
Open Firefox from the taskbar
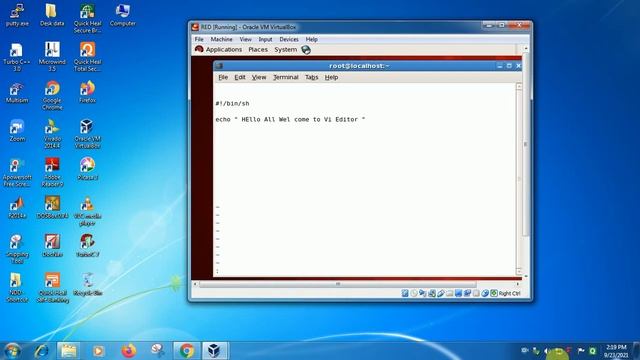point(128,351)
